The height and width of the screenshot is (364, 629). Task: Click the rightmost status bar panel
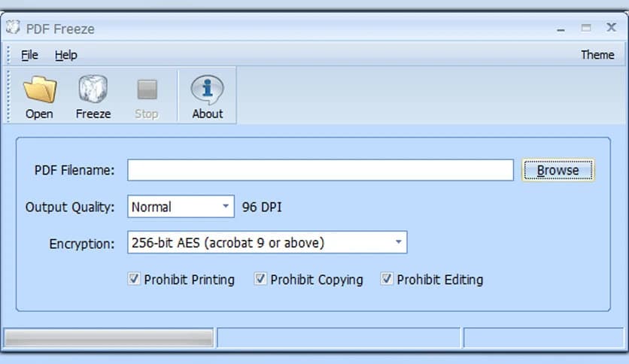543,338
